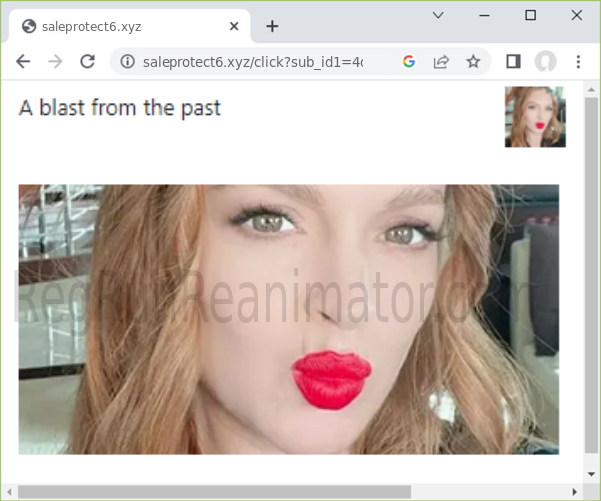This screenshot has width=601, height=501.
Task: Open the profile avatar menu
Action: click(x=545, y=62)
